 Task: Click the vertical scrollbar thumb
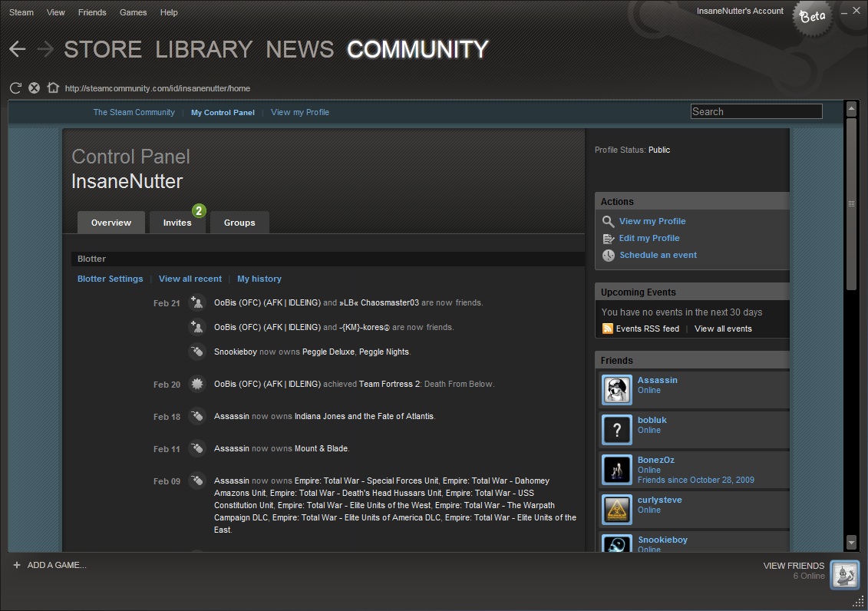851,203
